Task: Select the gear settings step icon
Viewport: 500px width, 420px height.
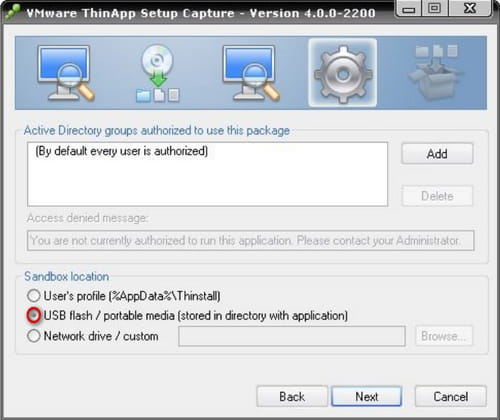Action: [x=343, y=73]
